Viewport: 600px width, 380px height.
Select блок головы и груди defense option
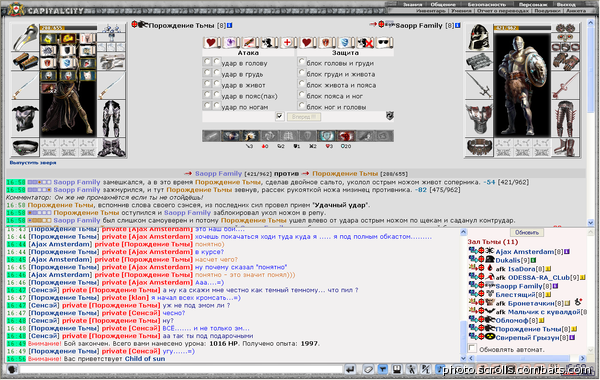302,62
